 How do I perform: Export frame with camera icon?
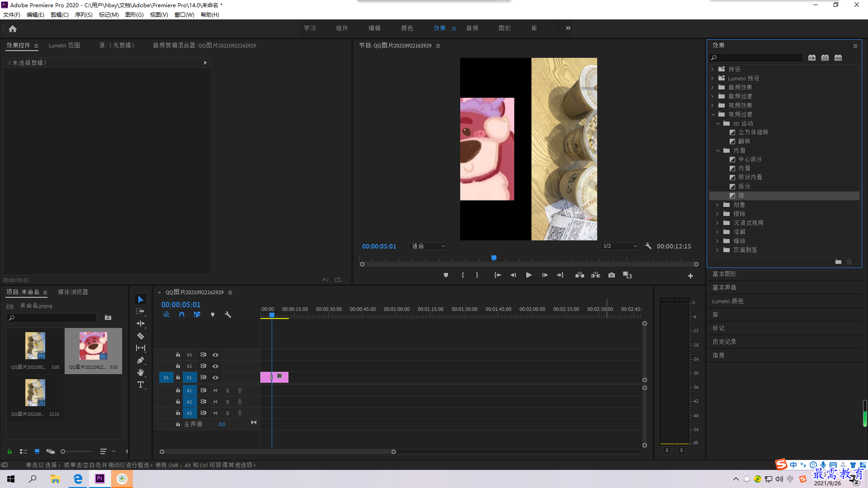click(612, 275)
